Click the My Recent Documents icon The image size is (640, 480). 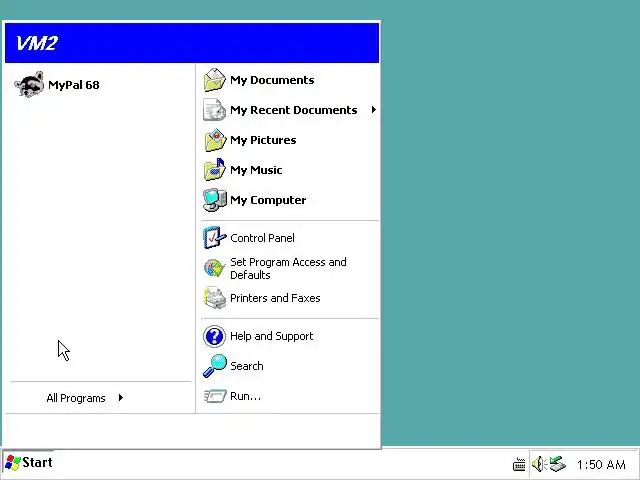click(215, 109)
